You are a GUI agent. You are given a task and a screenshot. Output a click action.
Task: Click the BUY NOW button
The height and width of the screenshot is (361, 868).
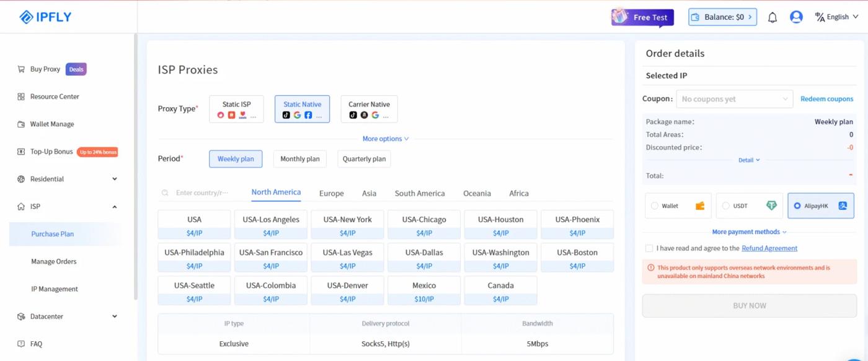[750, 306]
